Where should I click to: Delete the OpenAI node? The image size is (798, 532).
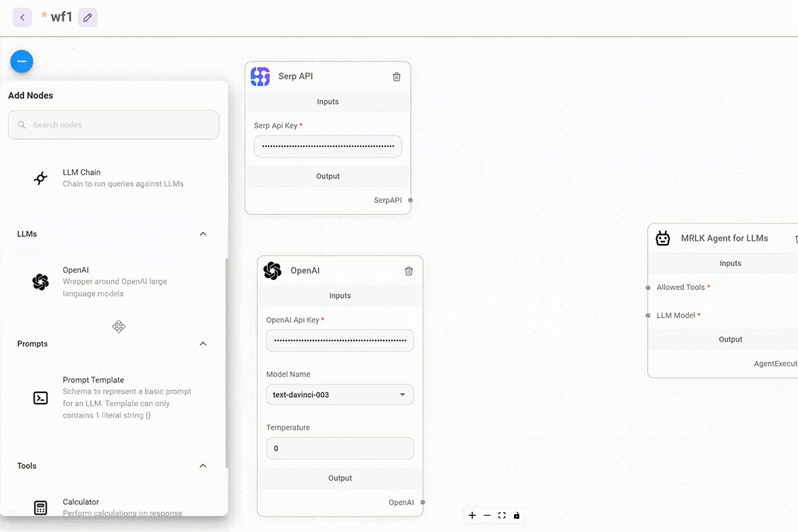click(x=409, y=271)
